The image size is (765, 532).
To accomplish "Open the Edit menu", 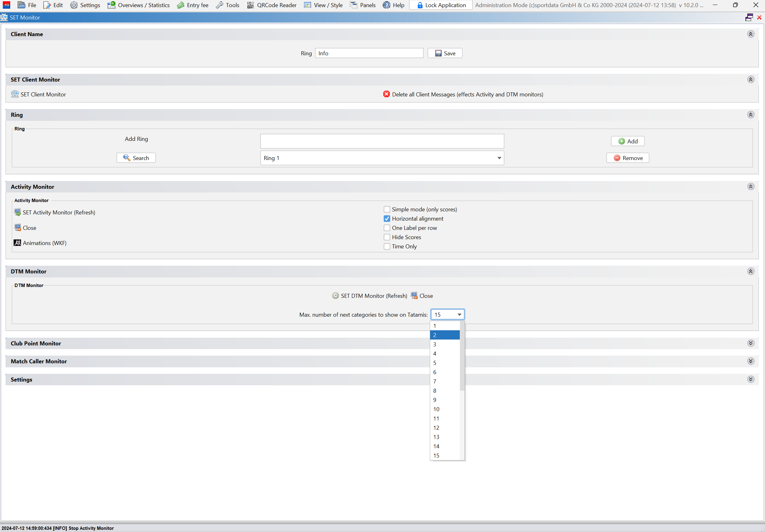I will coord(53,5).
